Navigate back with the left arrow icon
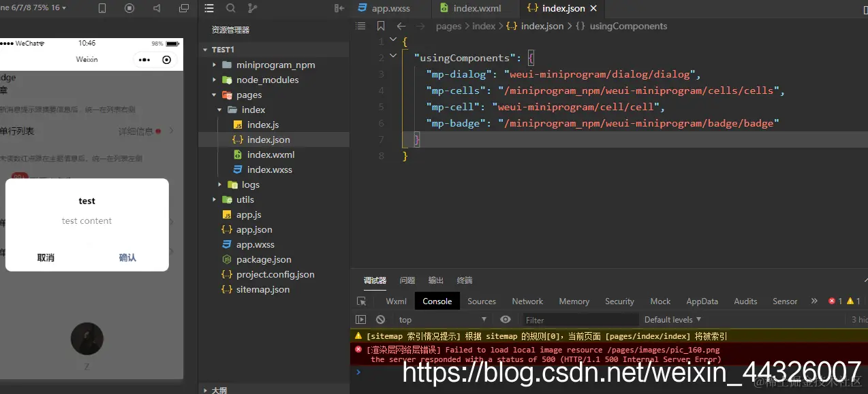This screenshot has height=394, width=868. click(401, 26)
